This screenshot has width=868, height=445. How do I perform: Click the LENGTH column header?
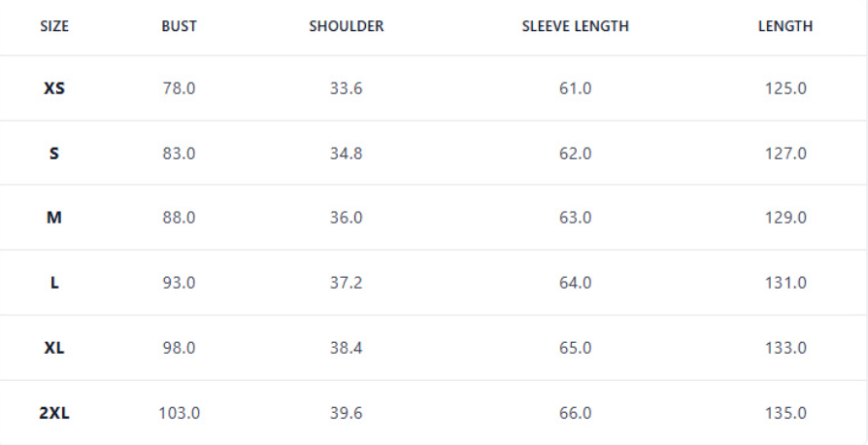[785, 27]
